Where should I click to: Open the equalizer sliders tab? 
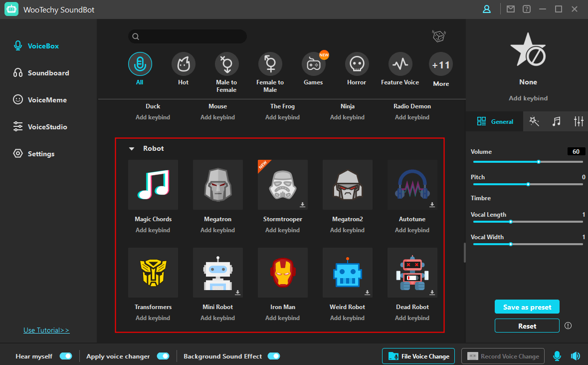tap(579, 121)
